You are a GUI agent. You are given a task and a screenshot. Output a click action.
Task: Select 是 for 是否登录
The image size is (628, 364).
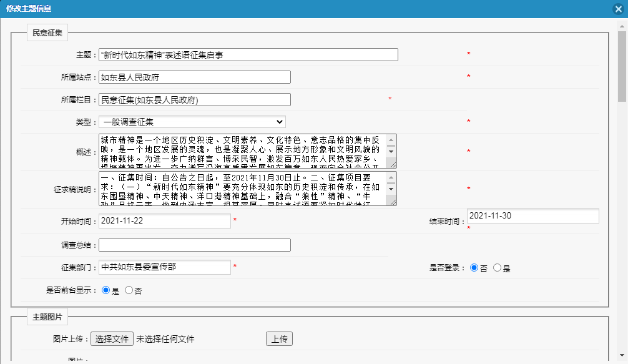pos(497,268)
